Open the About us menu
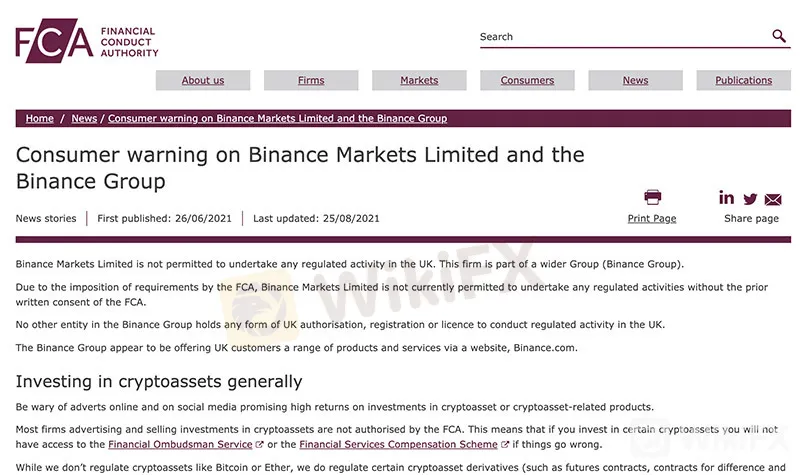Viewport: 800px width, 475px height. point(203,81)
